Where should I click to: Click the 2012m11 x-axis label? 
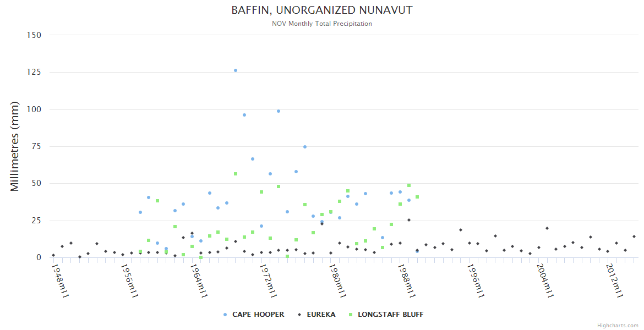(614, 281)
